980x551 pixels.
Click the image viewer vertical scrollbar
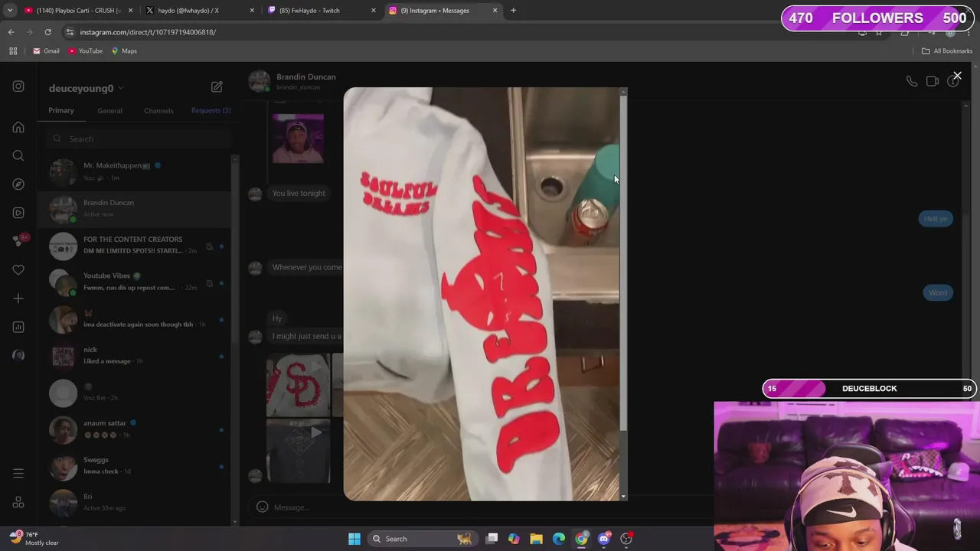[623, 264]
